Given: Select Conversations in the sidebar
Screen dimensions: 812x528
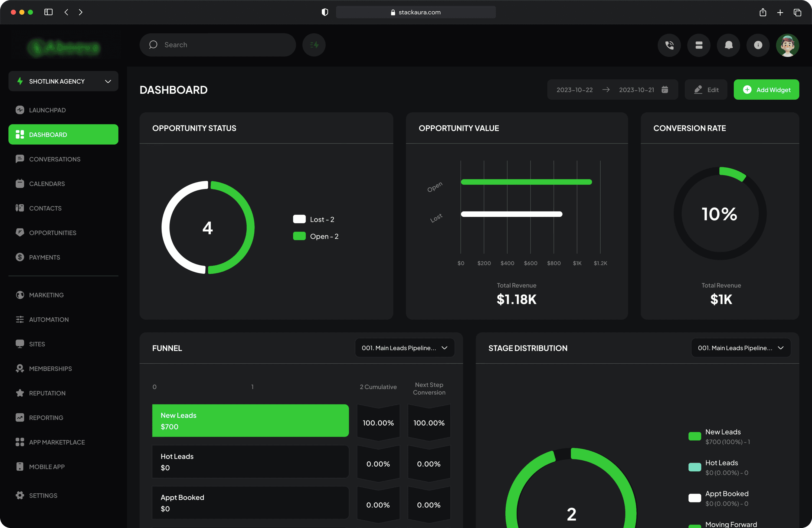Looking at the screenshot, I should 54,159.
